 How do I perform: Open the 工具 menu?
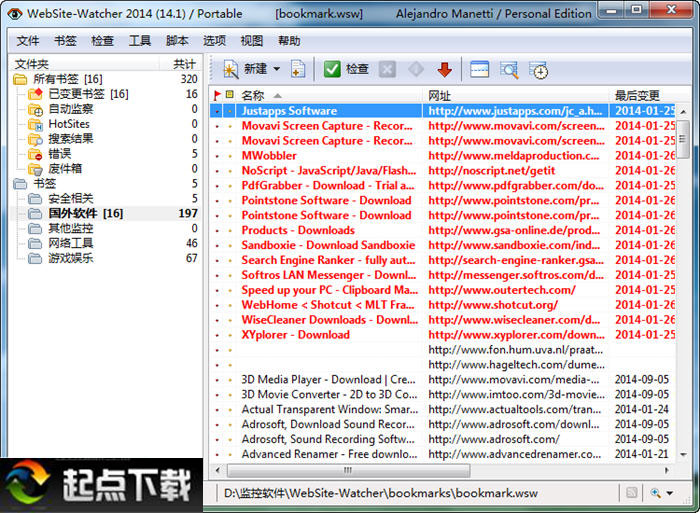[140, 41]
